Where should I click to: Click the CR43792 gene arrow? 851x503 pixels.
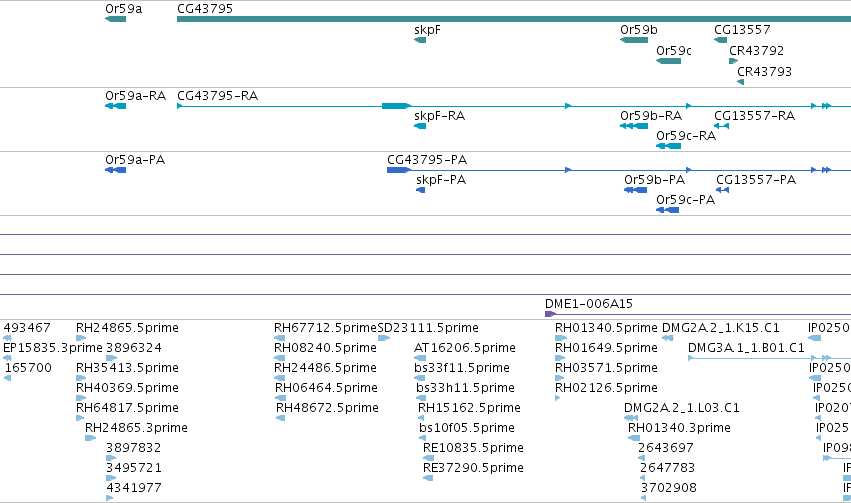[733, 61]
